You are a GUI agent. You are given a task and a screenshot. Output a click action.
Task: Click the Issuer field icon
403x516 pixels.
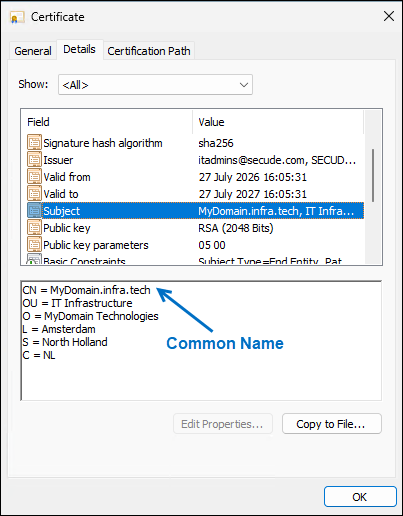coord(34,160)
